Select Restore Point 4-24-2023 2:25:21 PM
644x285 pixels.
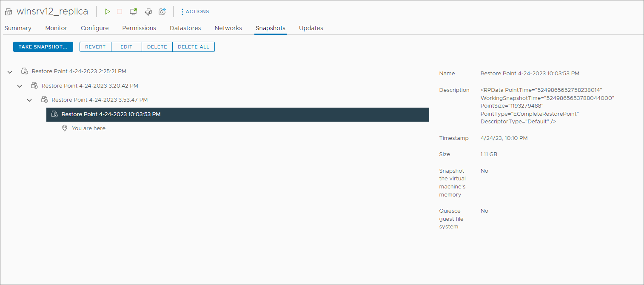(79, 71)
